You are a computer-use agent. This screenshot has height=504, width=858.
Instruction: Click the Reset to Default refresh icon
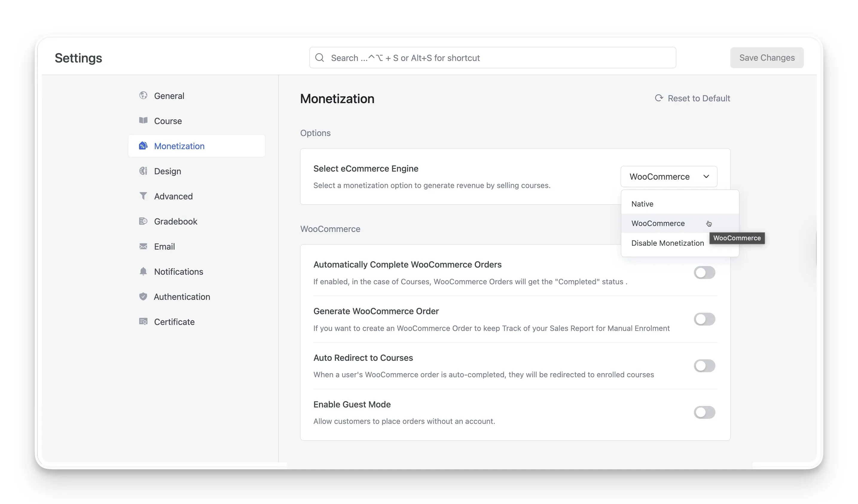tap(659, 98)
